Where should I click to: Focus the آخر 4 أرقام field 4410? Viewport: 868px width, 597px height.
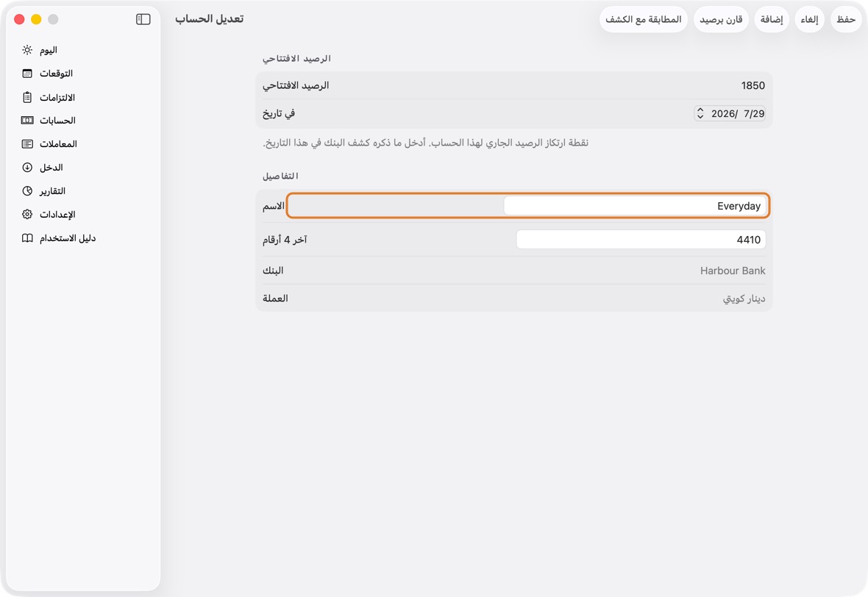tap(641, 240)
